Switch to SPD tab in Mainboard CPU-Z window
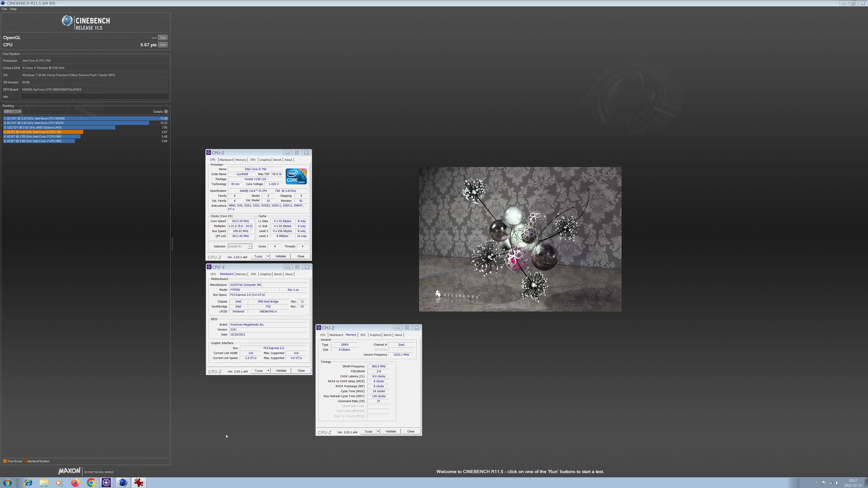This screenshot has width=868, height=488. [x=253, y=274]
